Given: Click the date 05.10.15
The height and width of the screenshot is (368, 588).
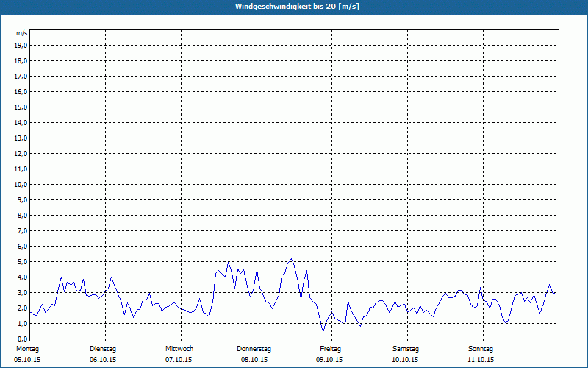Looking at the screenshot, I should tap(27, 360).
